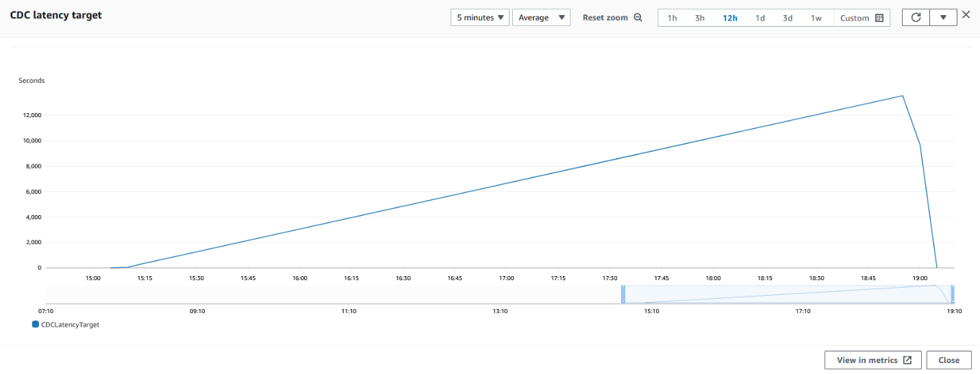Close the panel with the X icon
Screen dimensions: 980x374
click(x=966, y=14)
